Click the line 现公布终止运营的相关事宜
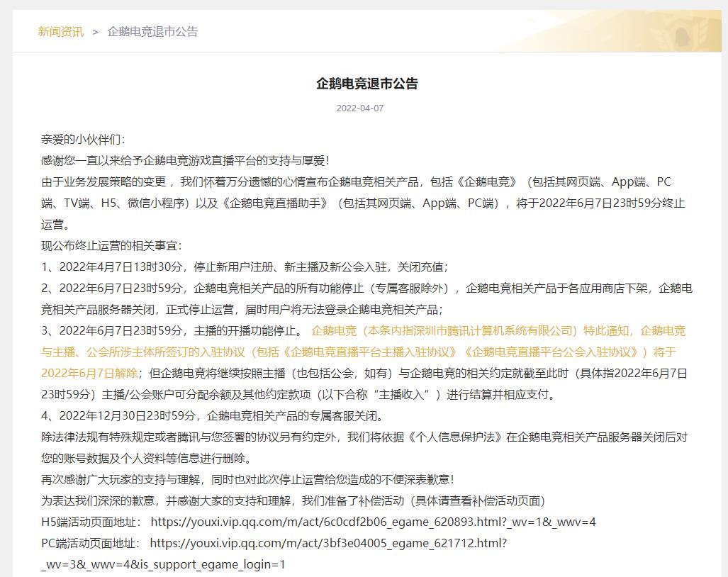Screen dimensions: 728x577 tap(111, 245)
